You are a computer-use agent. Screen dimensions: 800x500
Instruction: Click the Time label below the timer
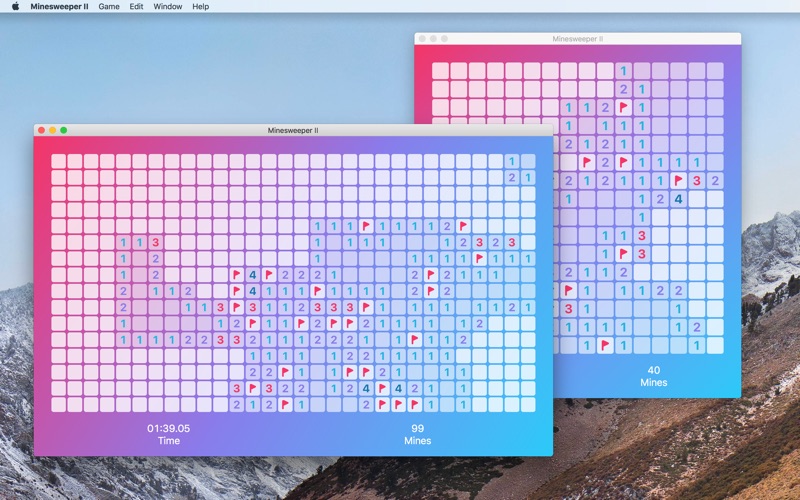tap(168, 441)
